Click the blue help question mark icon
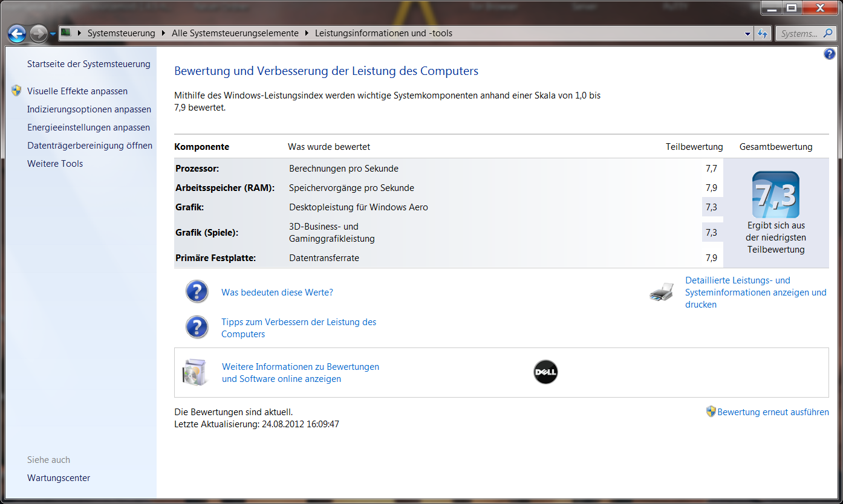Viewport: 843px width, 504px height. (829, 54)
